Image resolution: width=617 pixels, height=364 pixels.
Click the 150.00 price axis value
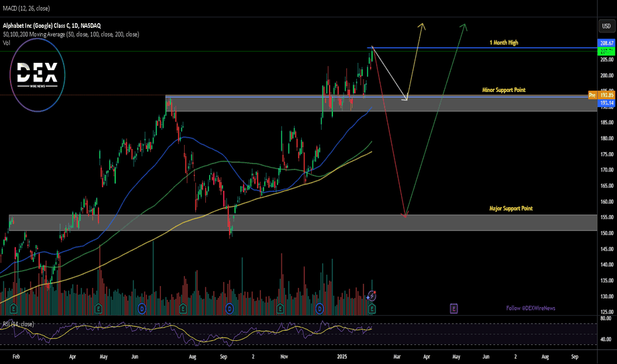(x=606, y=234)
